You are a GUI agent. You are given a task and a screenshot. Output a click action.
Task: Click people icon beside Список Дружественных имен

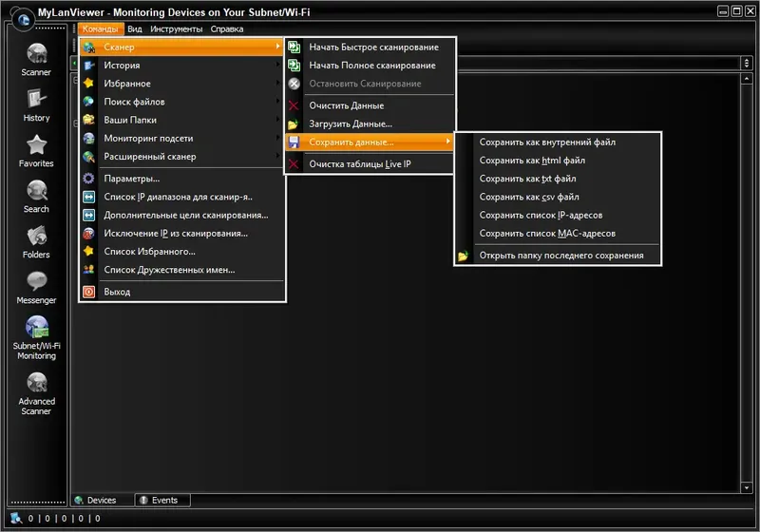click(x=88, y=270)
